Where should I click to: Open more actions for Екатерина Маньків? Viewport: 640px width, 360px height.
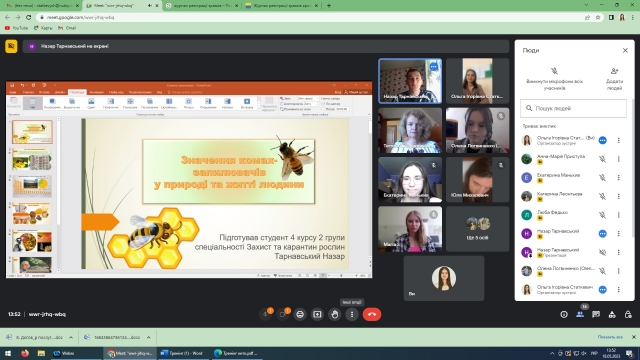(619, 178)
